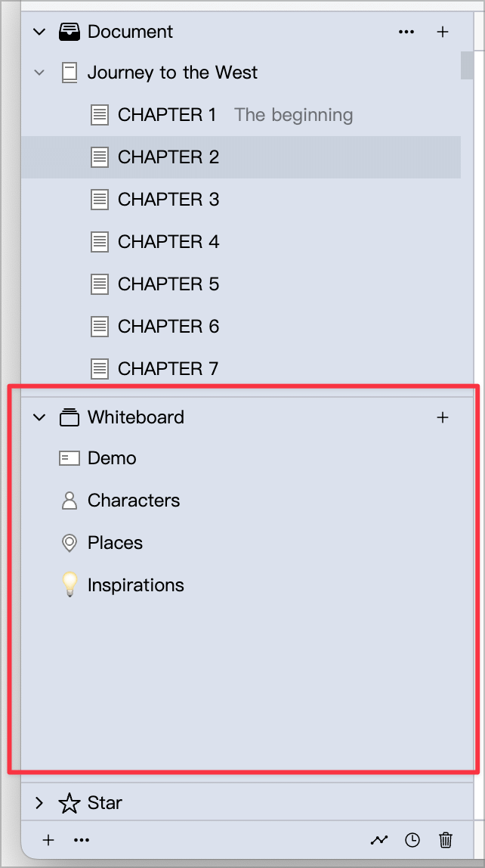Open the Characters whiteboard
The height and width of the screenshot is (868, 485).
click(240, 501)
